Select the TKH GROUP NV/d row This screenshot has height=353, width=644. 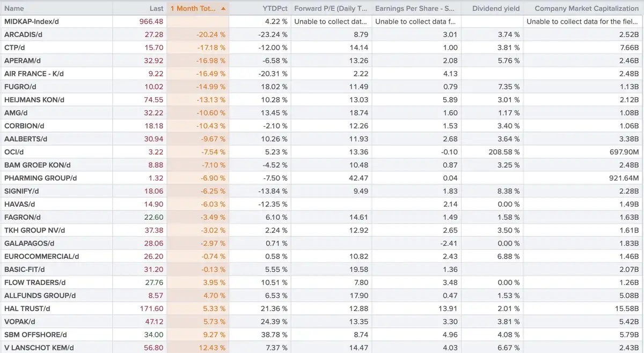point(322,229)
